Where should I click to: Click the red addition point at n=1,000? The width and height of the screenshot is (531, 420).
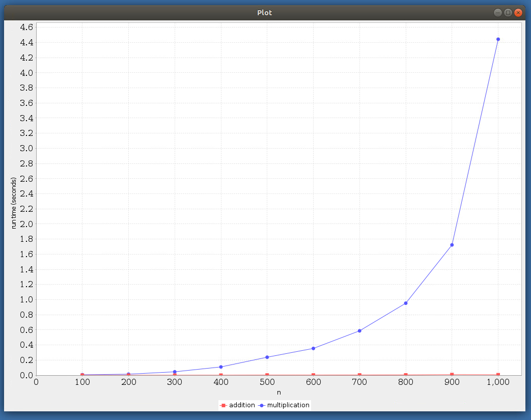pos(498,375)
